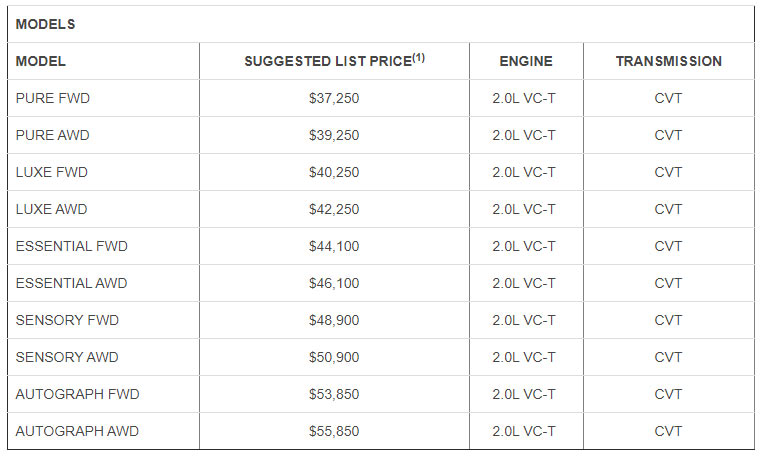764x456 pixels.
Task: Click the $44,100 price cell
Action: pos(334,246)
